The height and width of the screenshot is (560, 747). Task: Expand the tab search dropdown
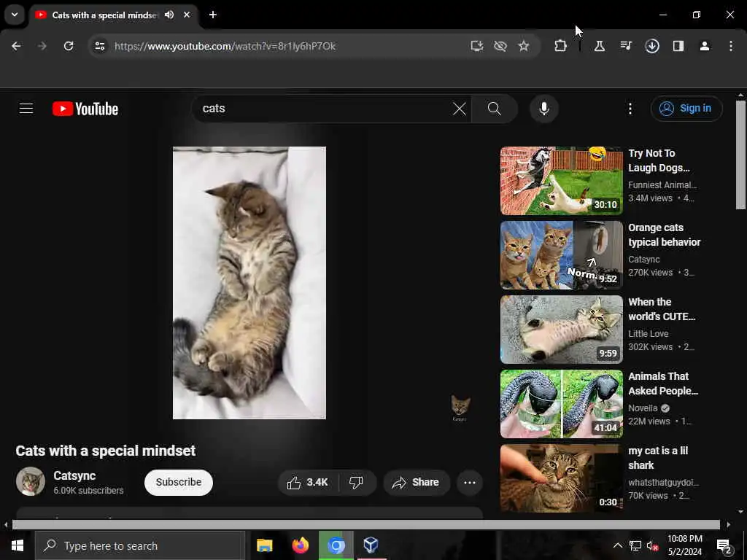tap(15, 15)
